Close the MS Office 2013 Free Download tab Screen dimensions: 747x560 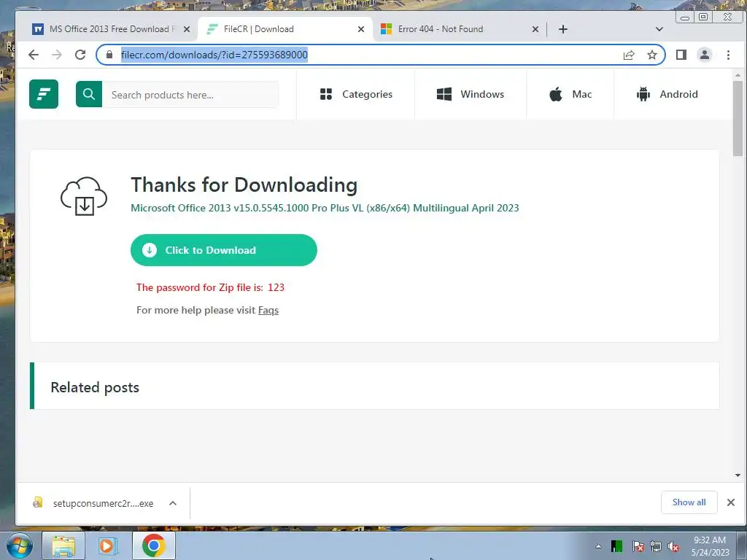click(187, 29)
